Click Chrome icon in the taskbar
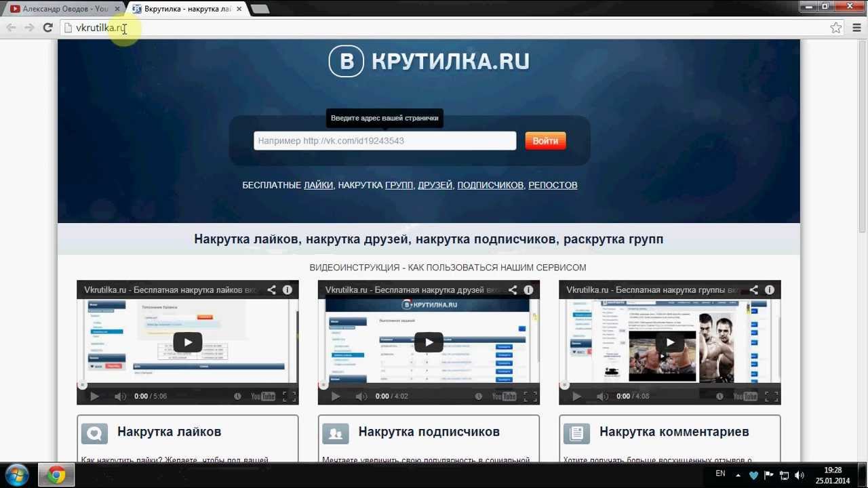Image resolution: width=868 pixels, height=488 pixels. pos(56,475)
